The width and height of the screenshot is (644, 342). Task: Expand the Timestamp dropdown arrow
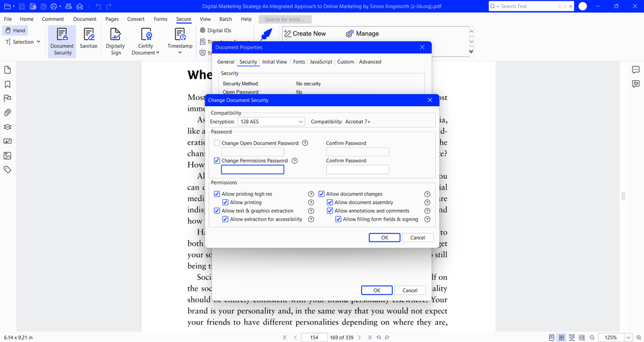click(180, 52)
